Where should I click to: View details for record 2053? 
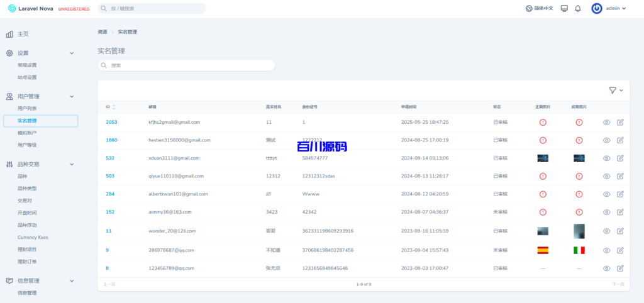click(606, 123)
